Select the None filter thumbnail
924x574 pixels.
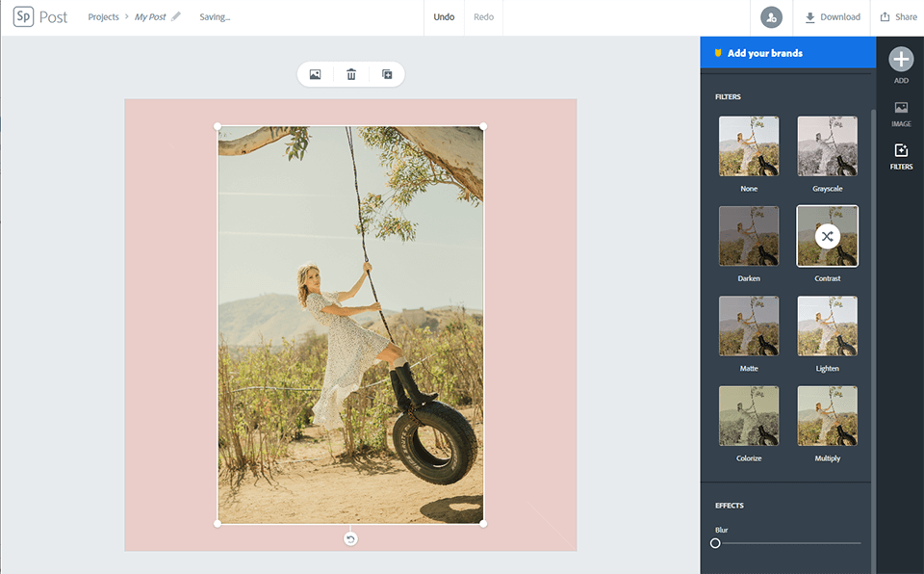[749, 145]
